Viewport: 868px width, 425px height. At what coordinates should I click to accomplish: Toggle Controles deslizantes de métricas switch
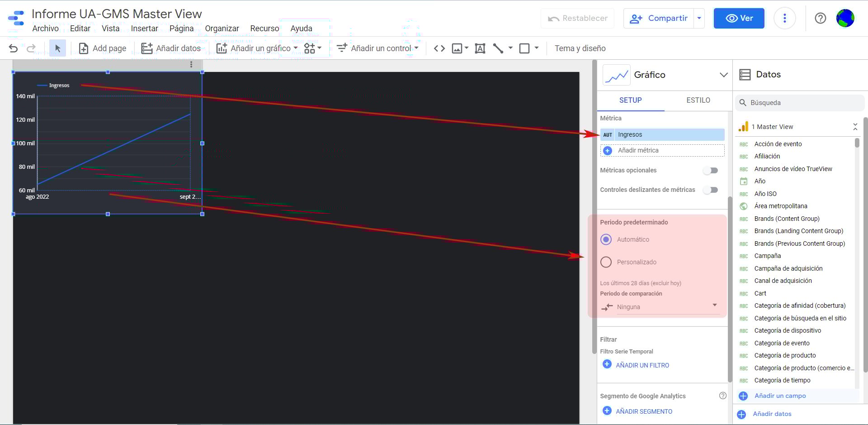pos(710,190)
